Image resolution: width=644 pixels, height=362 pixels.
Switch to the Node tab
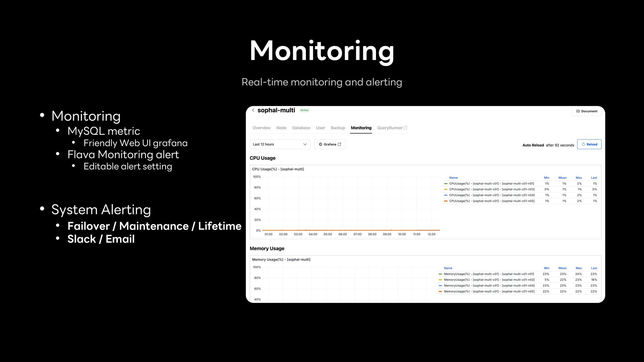281,128
